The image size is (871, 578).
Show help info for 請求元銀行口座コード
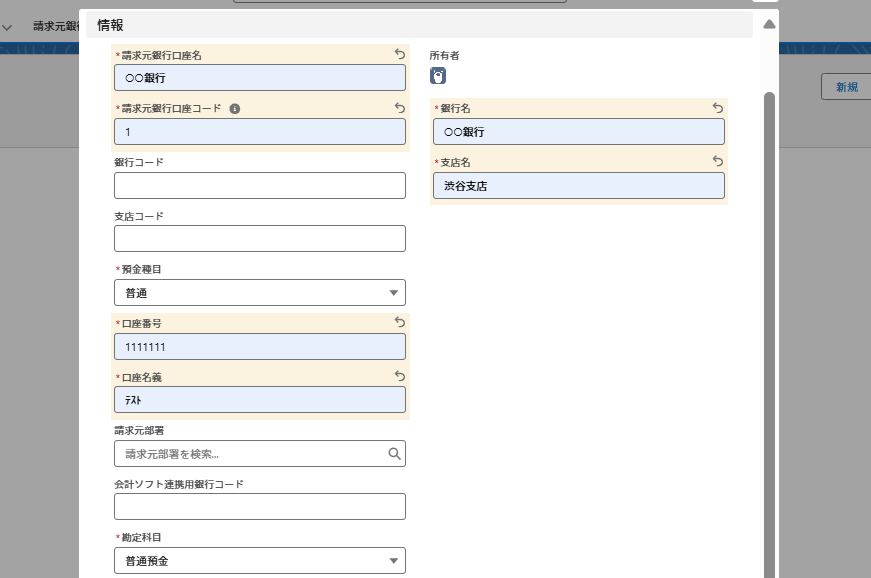coord(235,108)
